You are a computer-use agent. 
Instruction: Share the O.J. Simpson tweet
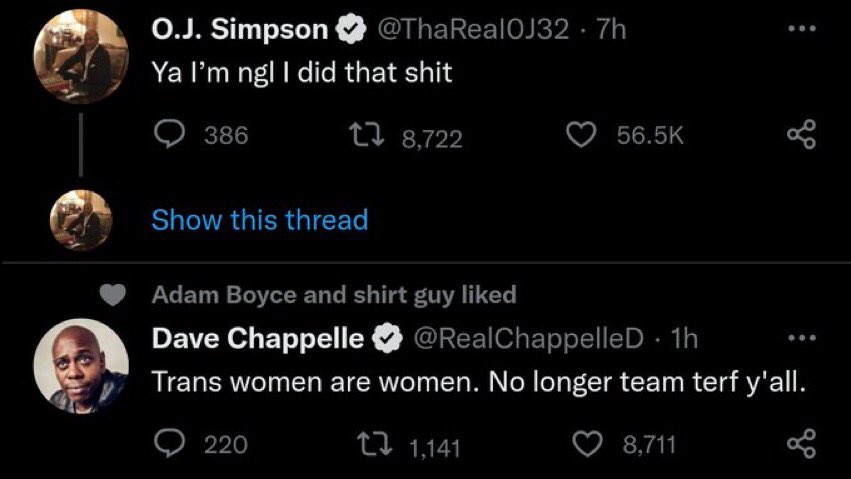coord(803,136)
